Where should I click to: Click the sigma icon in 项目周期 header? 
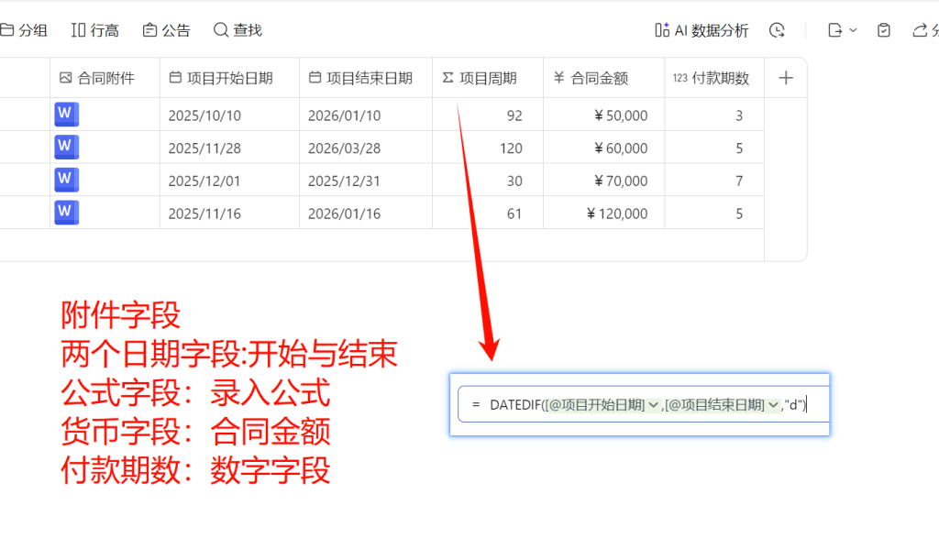[447, 77]
